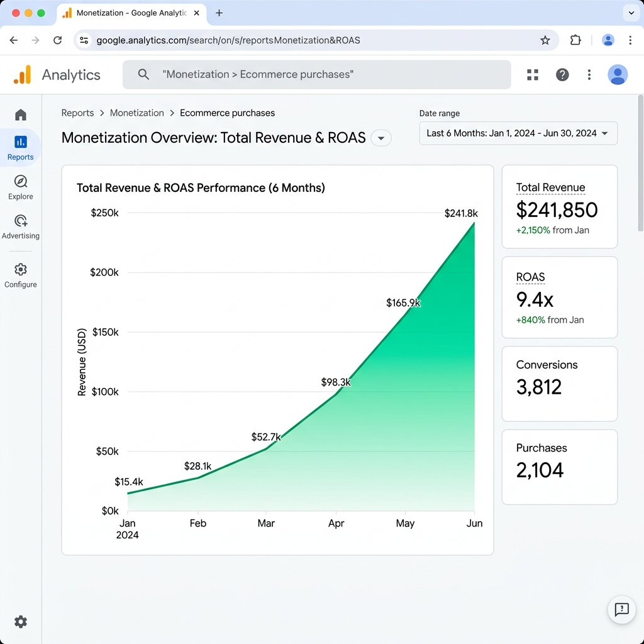Expand the report title dropdown arrow
Image resolution: width=644 pixels, height=644 pixels.
click(381, 138)
